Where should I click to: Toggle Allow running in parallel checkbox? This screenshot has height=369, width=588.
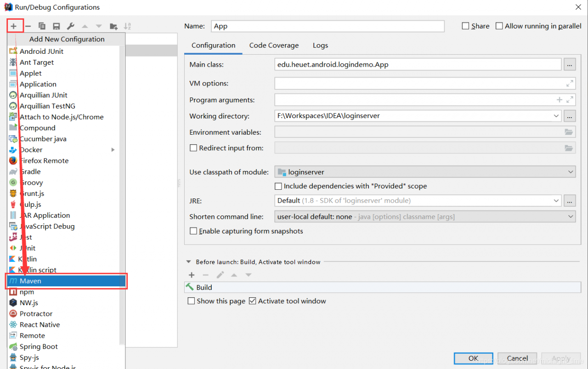(x=499, y=26)
